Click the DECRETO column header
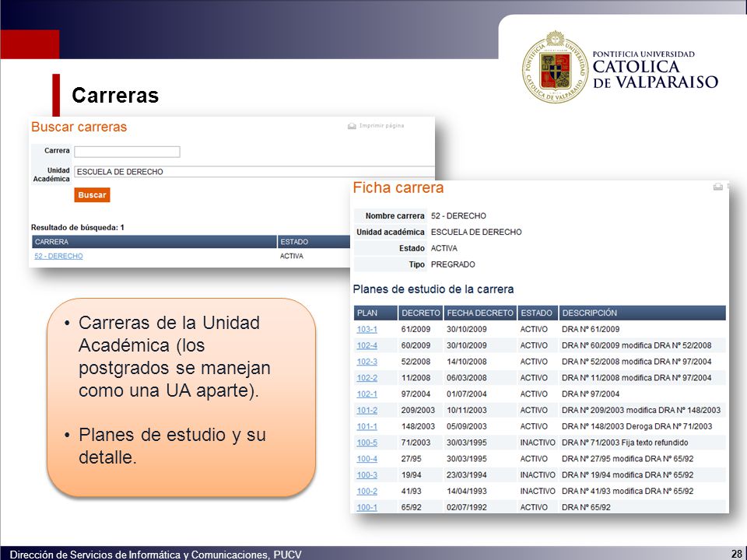 420,313
